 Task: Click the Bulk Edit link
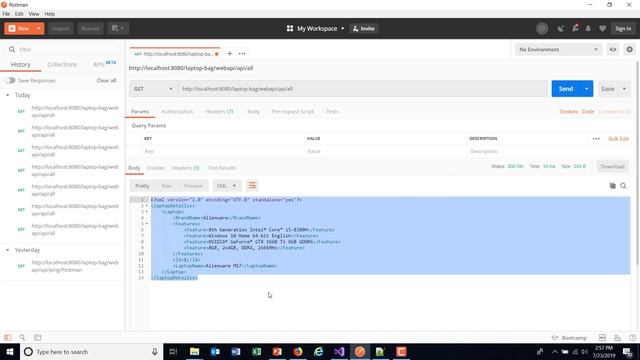tap(618, 139)
